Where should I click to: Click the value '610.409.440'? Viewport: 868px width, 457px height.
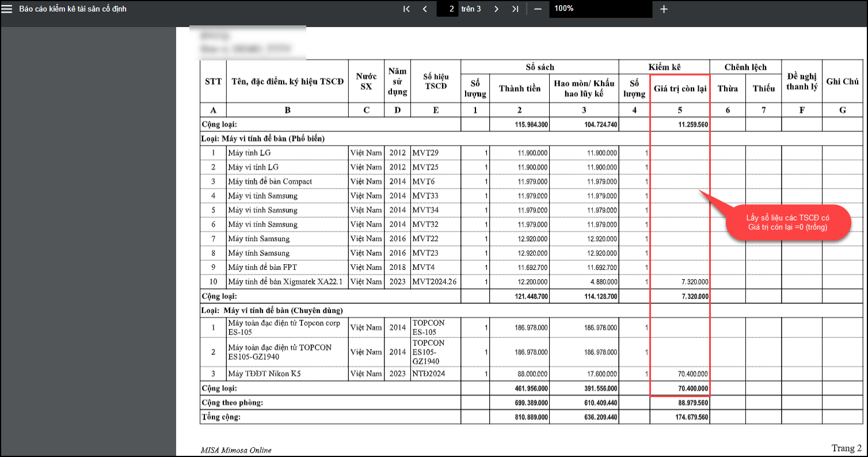600,403
